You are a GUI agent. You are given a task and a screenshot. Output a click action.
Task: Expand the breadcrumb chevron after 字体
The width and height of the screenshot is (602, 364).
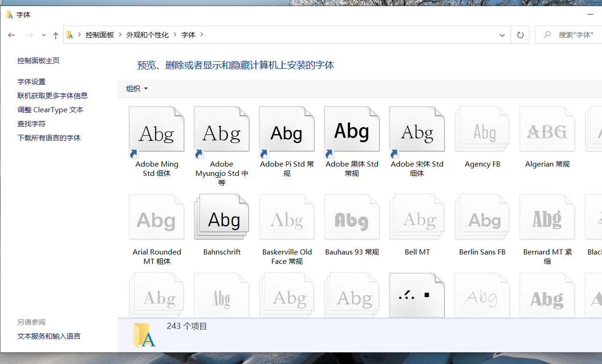[x=202, y=35]
